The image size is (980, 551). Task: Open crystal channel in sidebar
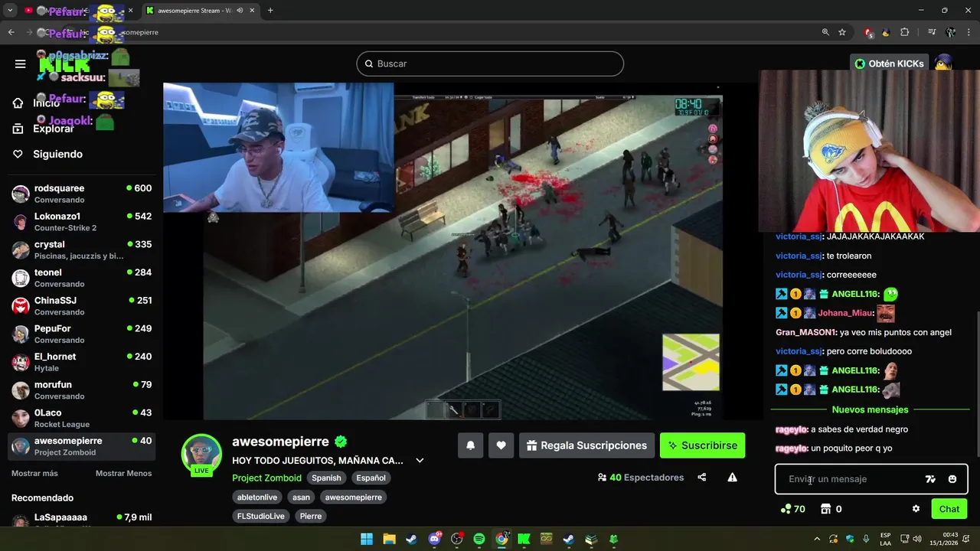click(x=81, y=249)
